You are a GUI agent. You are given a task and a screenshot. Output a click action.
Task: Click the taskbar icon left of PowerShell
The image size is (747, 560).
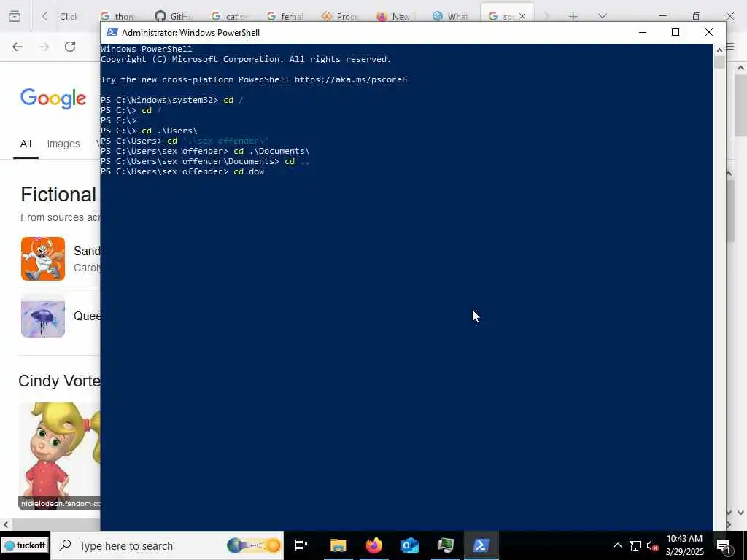tap(446, 545)
